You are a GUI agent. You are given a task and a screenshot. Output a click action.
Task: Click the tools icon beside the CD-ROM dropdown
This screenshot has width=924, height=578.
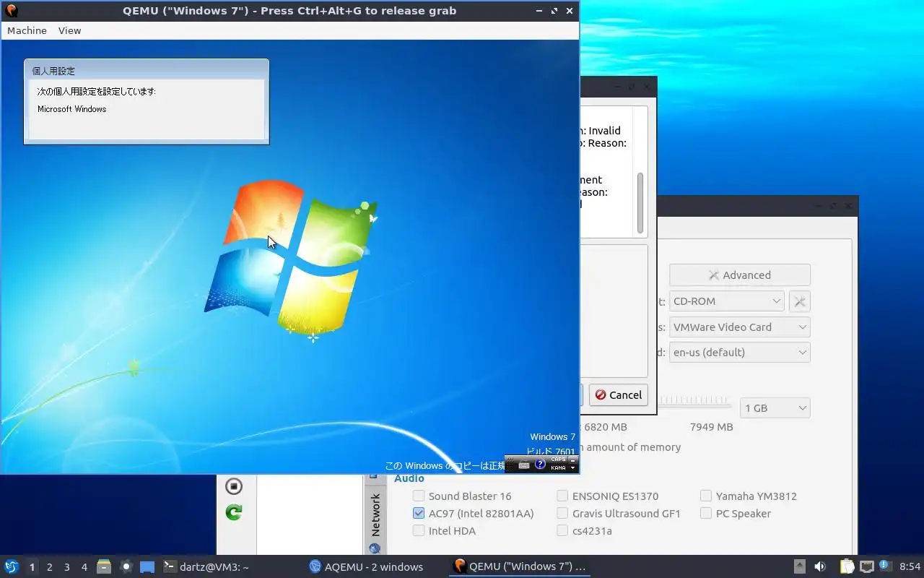pyautogui.click(x=800, y=301)
